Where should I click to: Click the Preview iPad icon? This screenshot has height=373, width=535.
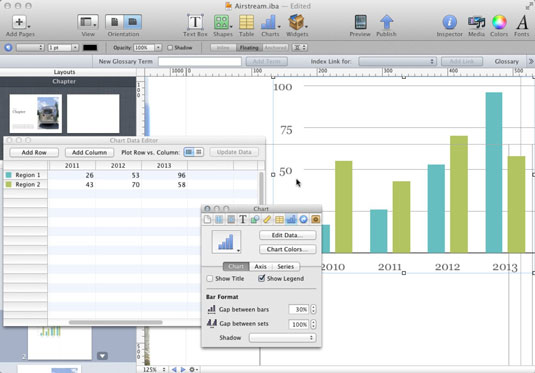[360, 23]
